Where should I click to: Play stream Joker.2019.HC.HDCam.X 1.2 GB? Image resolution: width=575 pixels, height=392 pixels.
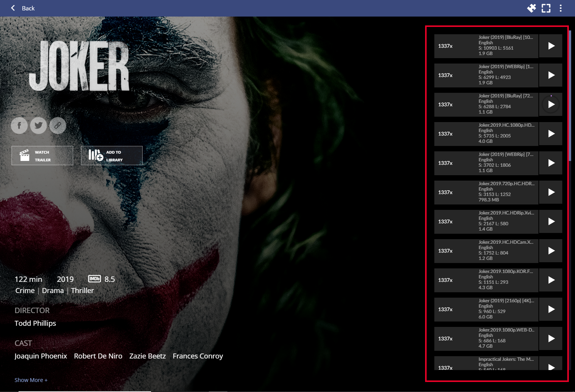[x=551, y=251]
